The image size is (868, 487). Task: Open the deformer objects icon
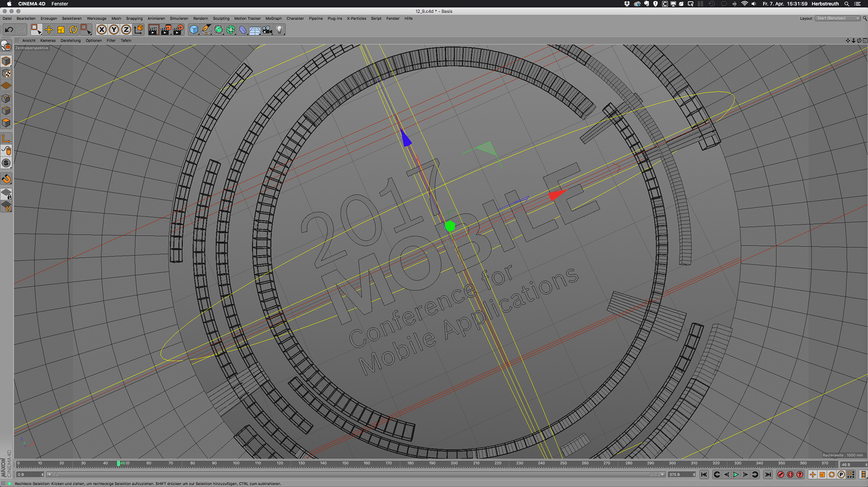[243, 30]
